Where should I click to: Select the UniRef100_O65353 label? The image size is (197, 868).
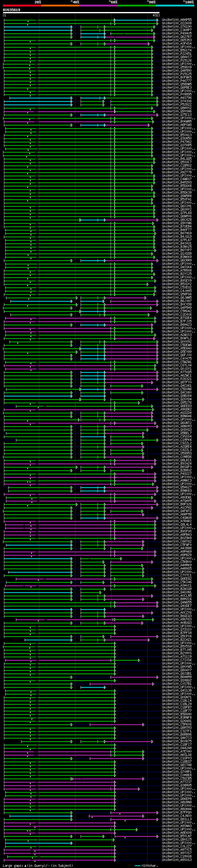coord(177,40)
